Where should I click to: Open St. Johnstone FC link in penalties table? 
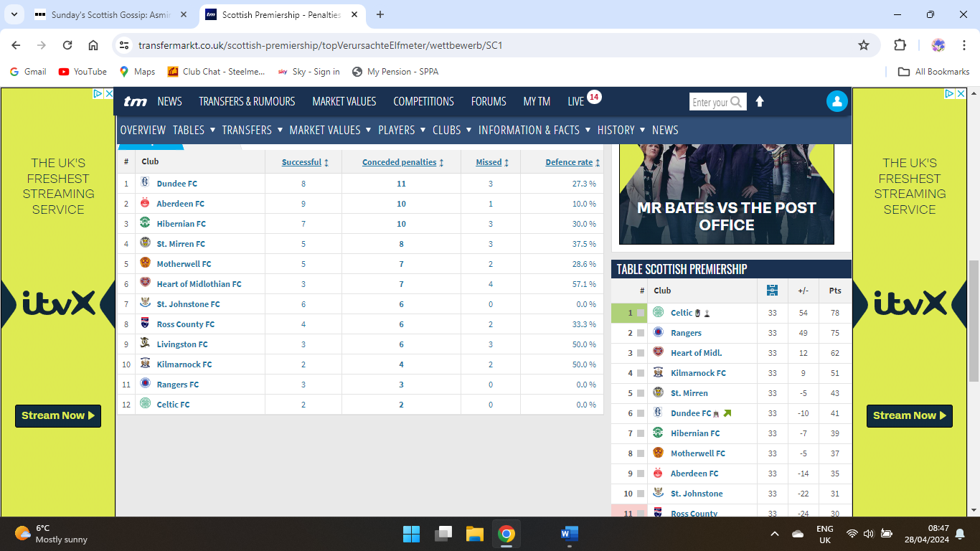pyautogui.click(x=188, y=303)
